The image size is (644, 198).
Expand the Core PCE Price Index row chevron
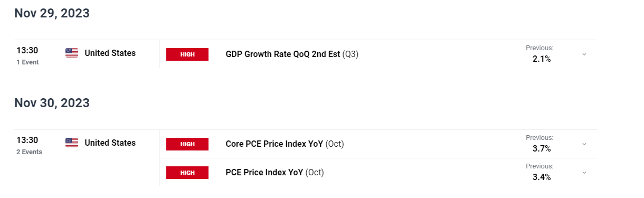pyautogui.click(x=584, y=144)
